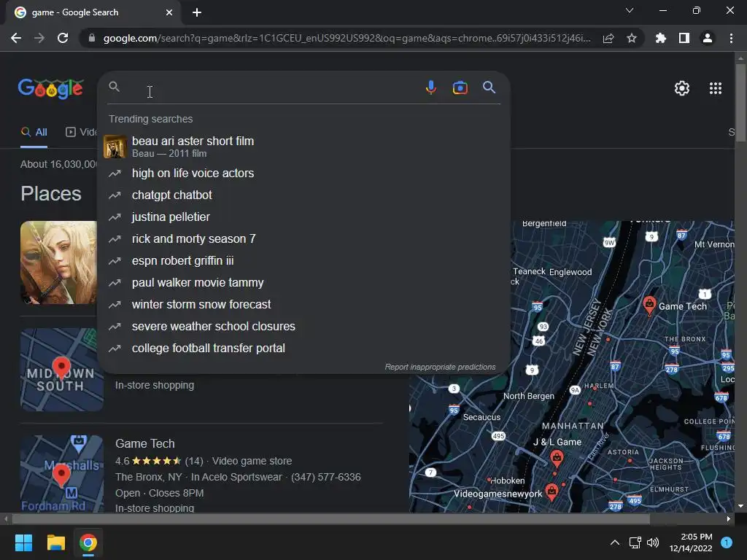Open the volume speaker tray icon

[653, 542]
